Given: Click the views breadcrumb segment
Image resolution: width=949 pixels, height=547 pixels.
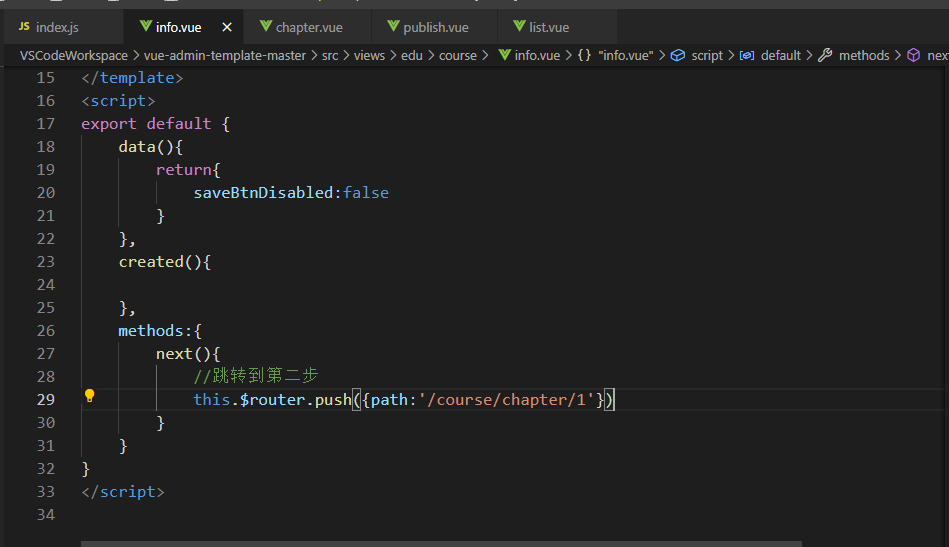Looking at the screenshot, I should [369, 56].
